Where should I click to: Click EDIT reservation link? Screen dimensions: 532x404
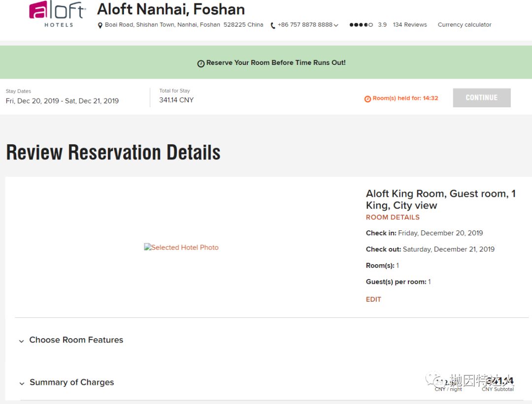pos(373,299)
